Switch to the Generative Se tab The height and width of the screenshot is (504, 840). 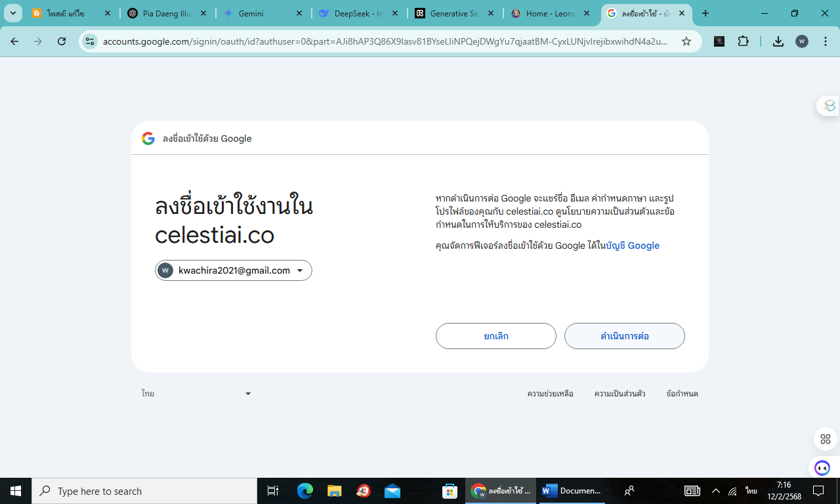[x=455, y=13]
